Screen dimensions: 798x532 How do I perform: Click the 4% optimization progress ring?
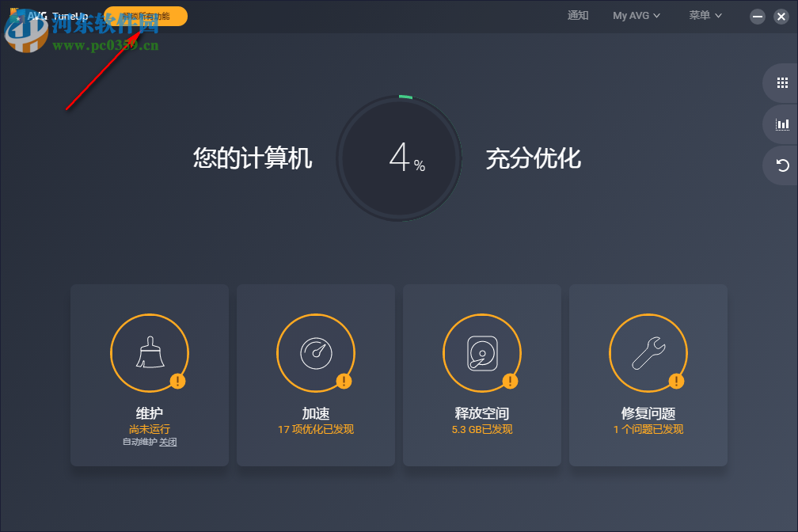(x=399, y=158)
